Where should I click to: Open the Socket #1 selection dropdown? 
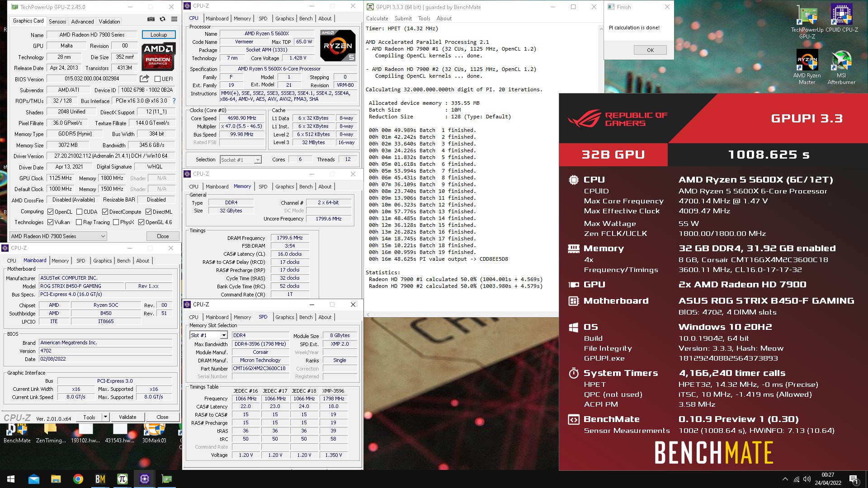tap(241, 160)
